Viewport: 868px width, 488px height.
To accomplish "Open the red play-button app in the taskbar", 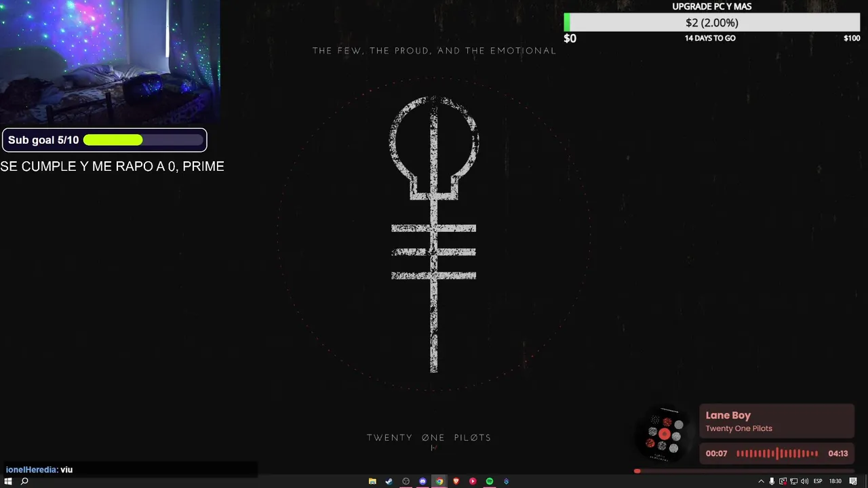I will point(473,481).
